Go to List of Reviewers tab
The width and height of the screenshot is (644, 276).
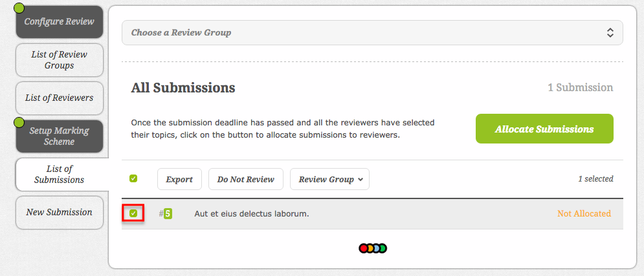pyautogui.click(x=59, y=98)
